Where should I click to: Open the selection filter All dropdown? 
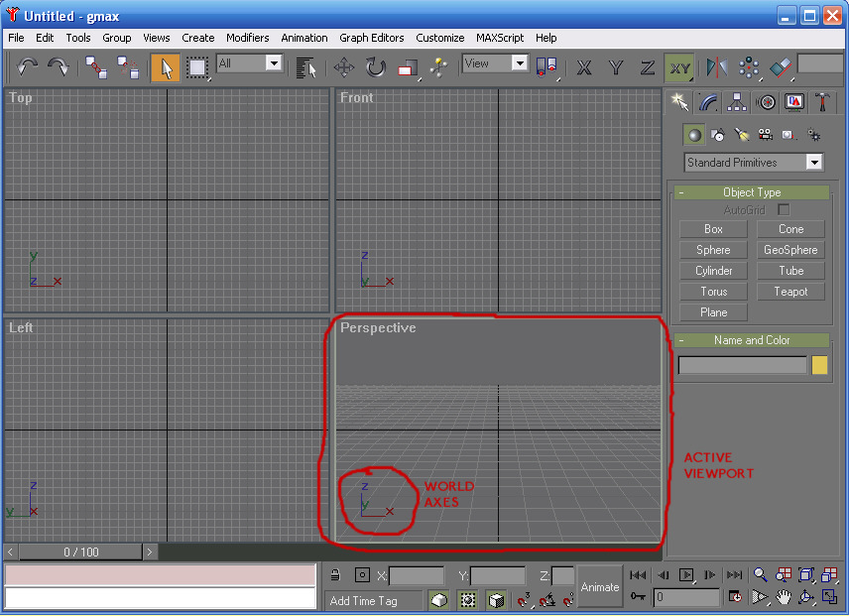coord(274,62)
